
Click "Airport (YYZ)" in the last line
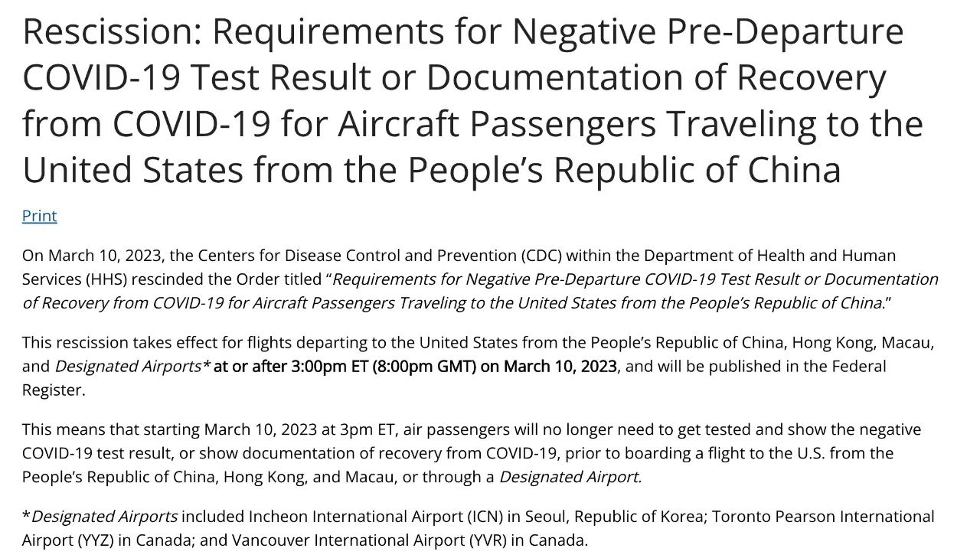pyautogui.click(x=69, y=540)
